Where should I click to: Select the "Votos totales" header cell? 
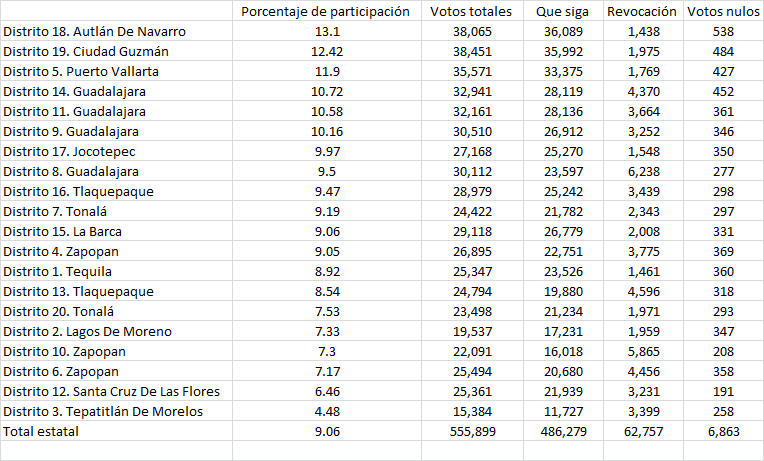(x=470, y=12)
